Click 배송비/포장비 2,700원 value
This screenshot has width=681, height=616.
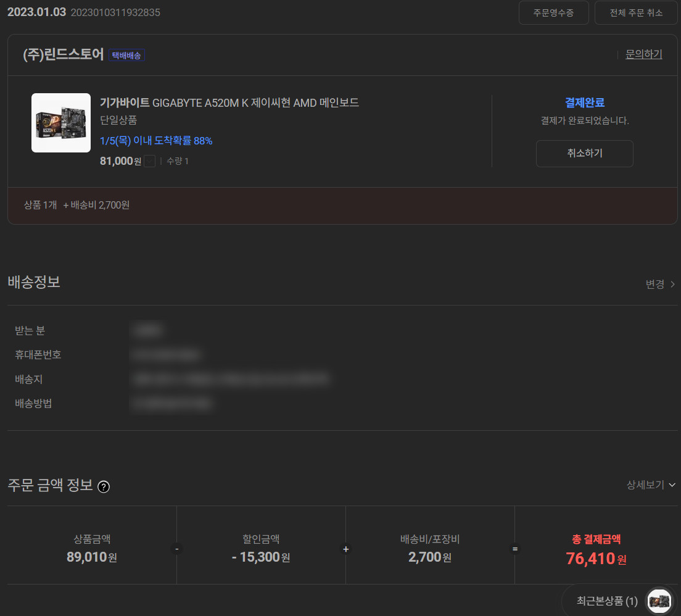(x=429, y=557)
